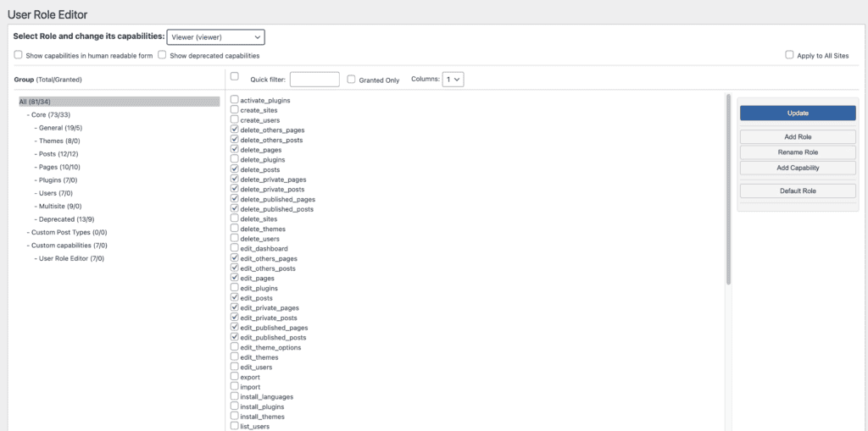Uncheck the edit_posts capability

235,297
